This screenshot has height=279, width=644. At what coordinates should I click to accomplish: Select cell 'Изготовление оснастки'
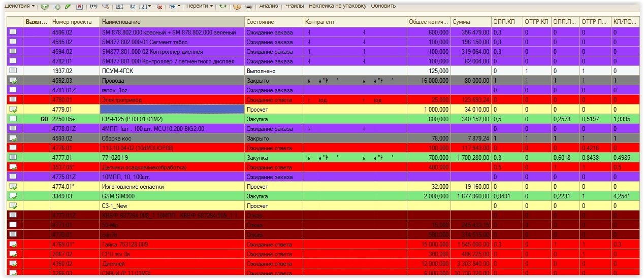172,186
